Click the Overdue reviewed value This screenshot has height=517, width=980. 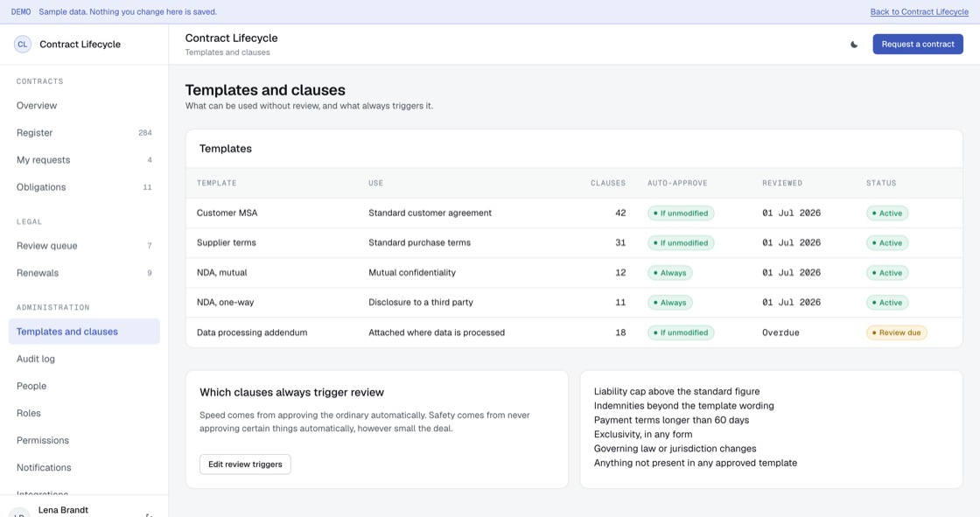[780, 332]
